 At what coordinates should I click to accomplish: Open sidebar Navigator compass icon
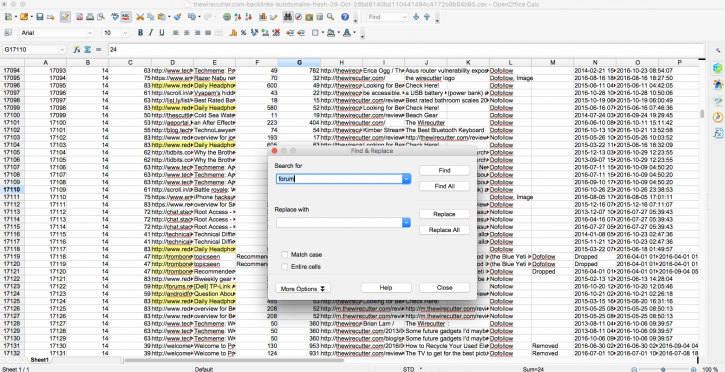tap(718, 117)
